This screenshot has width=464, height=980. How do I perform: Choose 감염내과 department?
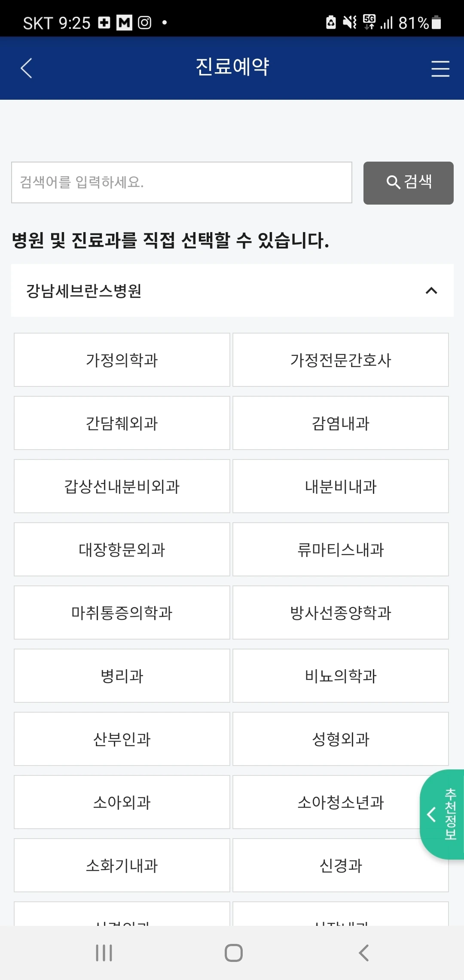(341, 423)
